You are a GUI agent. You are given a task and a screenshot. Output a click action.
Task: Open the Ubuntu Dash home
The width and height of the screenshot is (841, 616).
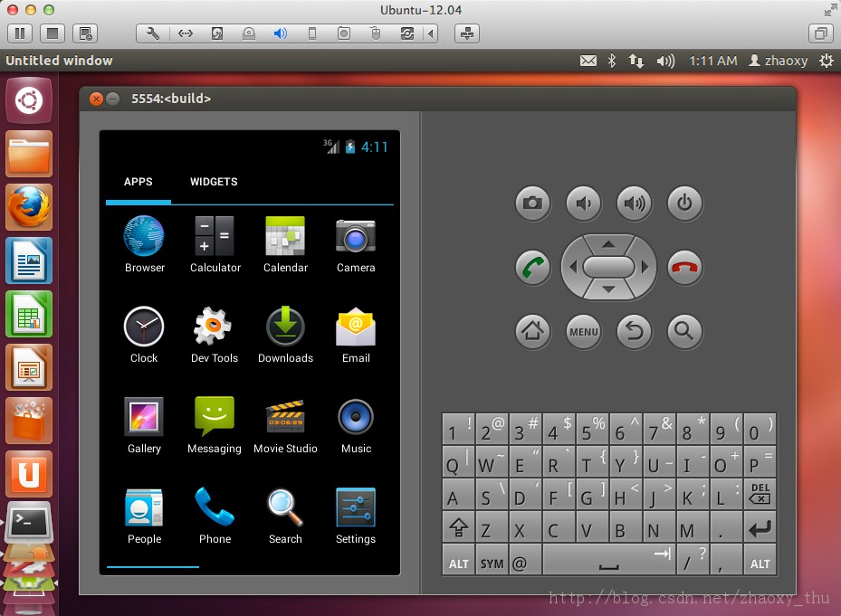tap(29, 100)
